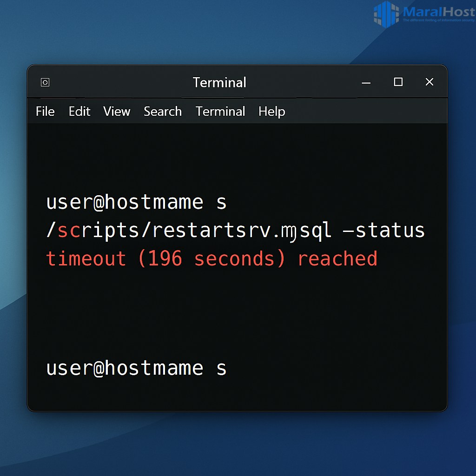The width and height of the screenshot is (476, 476).
Task: Open the Terminal menu
Action: (x=220, y=112)
